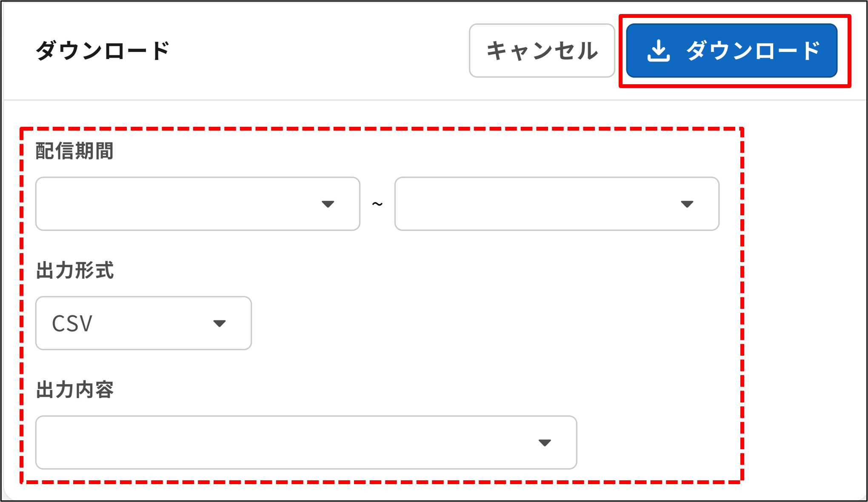868x502 pixels.
Task: Click the download arrow symbol on ダウンロード button
Action: tap(659, 51)
